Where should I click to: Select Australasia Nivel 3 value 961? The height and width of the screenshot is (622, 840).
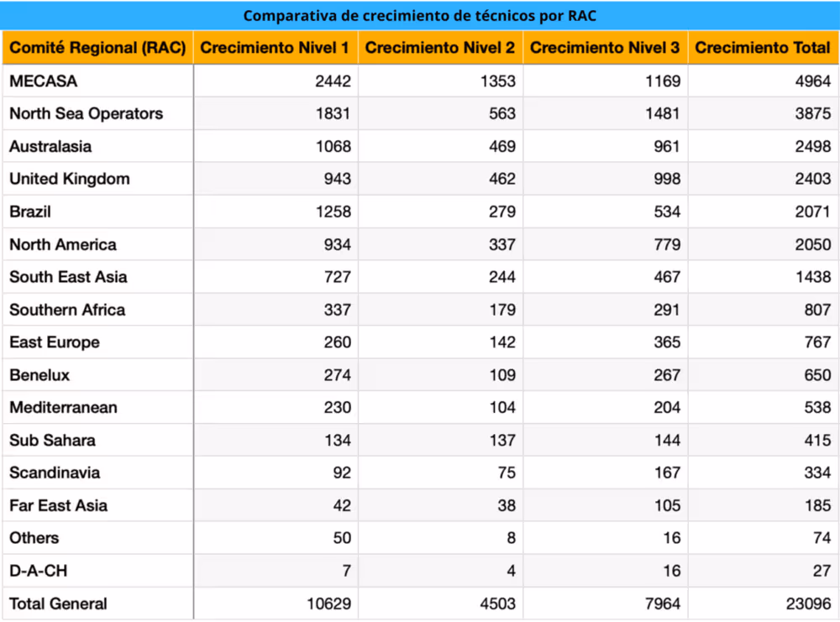click(x=666, y=146)
